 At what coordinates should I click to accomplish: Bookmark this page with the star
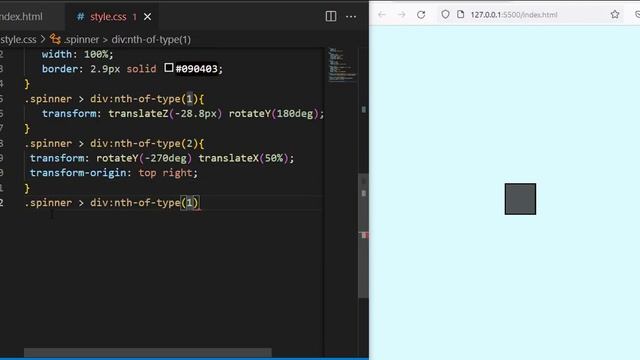coord(615,14)
